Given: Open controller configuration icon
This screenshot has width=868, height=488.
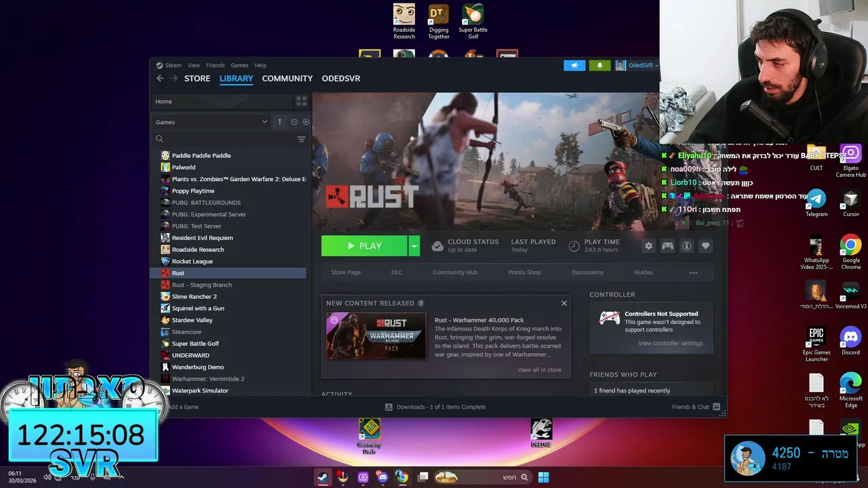Looking at the screenshot, I should coord(668,246).
